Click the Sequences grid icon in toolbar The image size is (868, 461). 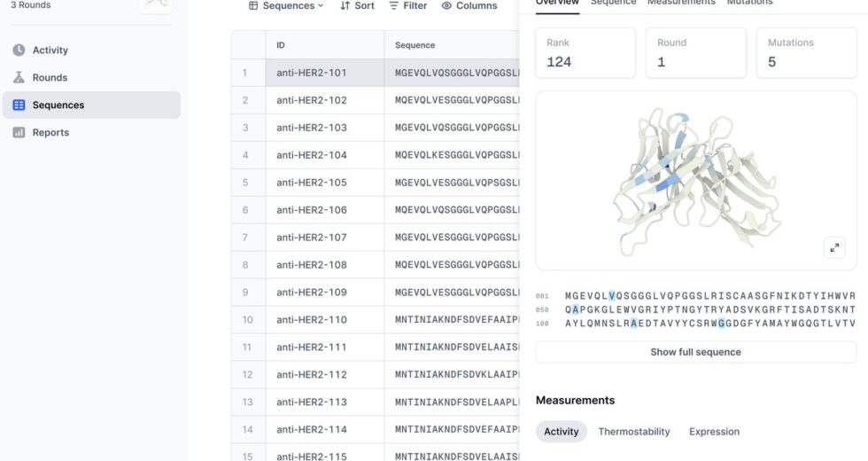coord(253,5)
